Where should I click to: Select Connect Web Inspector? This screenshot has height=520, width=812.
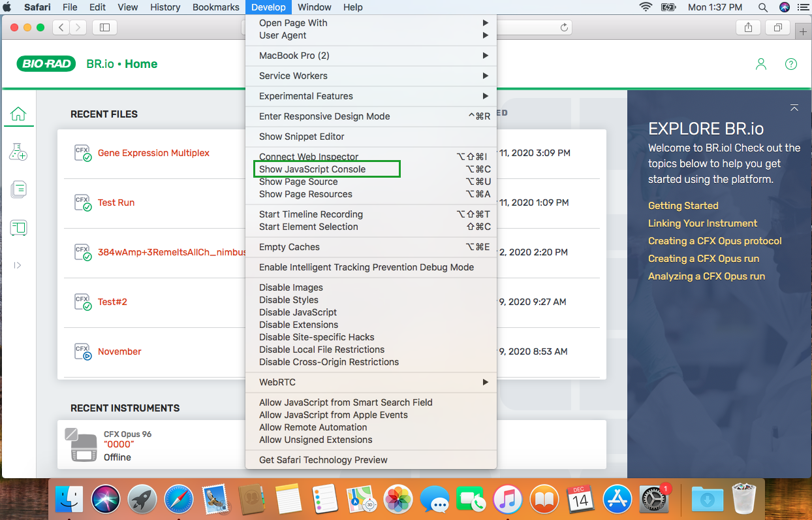click(x=371, y=157)
